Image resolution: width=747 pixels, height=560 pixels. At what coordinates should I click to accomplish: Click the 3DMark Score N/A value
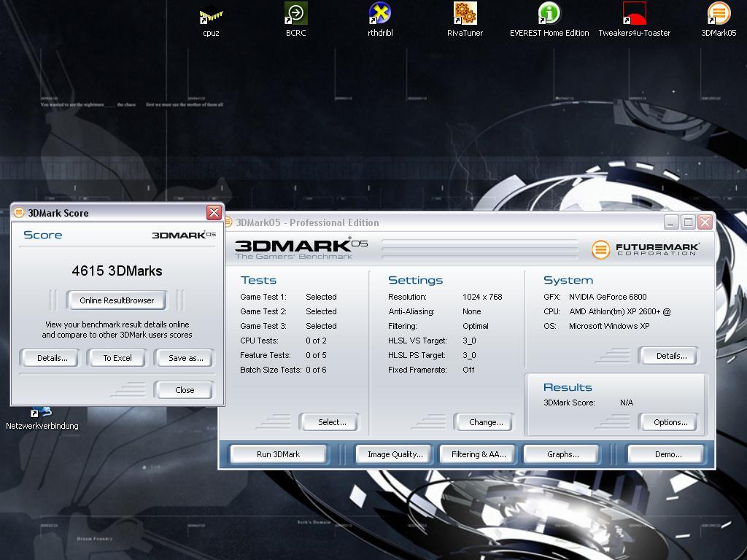(627, 402)
